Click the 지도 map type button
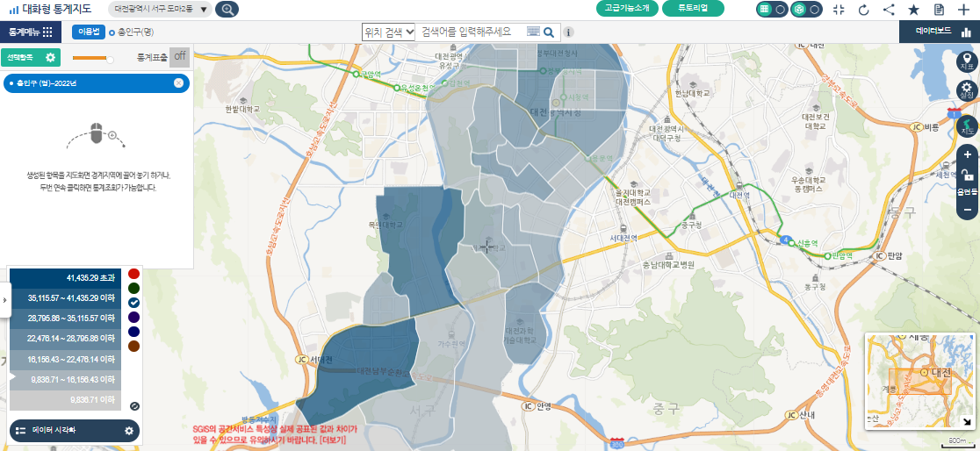 point(967,126)
